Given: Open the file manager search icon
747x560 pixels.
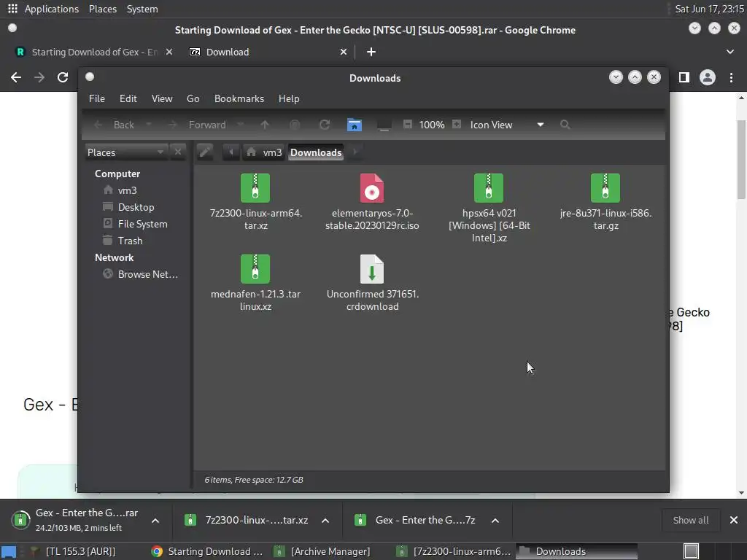Looking at the screenshot, I should click(x=565, y=125).
